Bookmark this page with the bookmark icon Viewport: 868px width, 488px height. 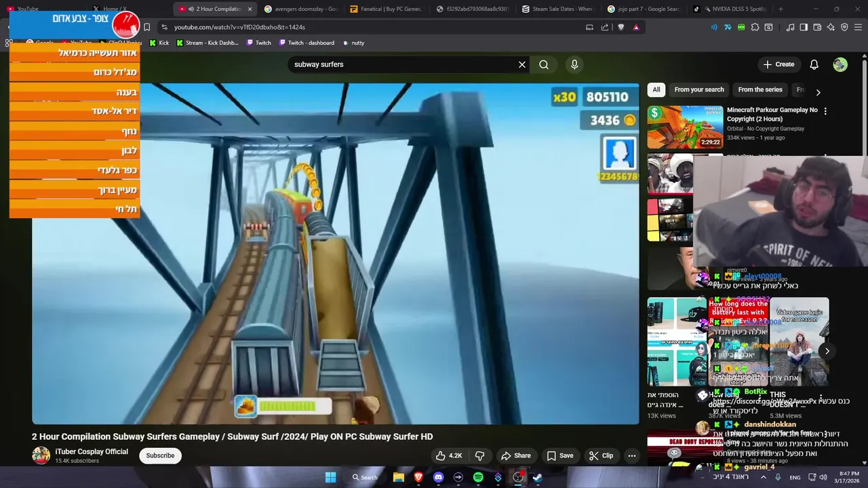pyautogui.click(x=146, y=27)
